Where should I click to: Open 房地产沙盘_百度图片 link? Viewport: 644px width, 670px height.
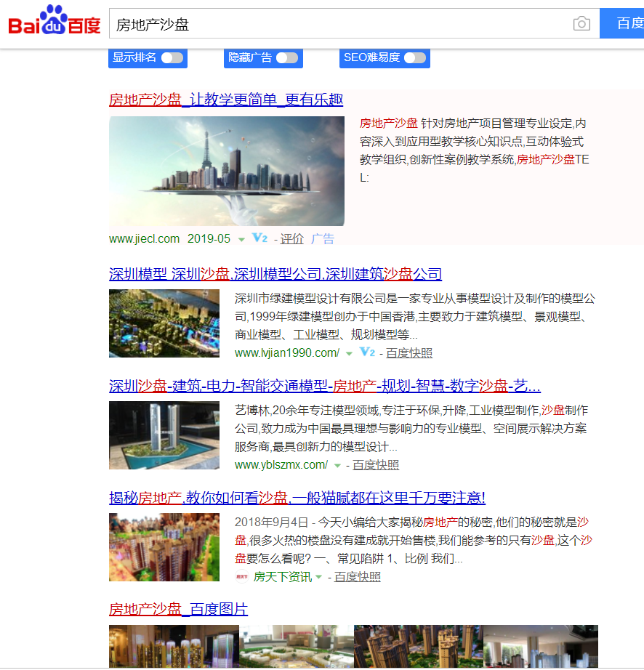click(x=178, y=609)
